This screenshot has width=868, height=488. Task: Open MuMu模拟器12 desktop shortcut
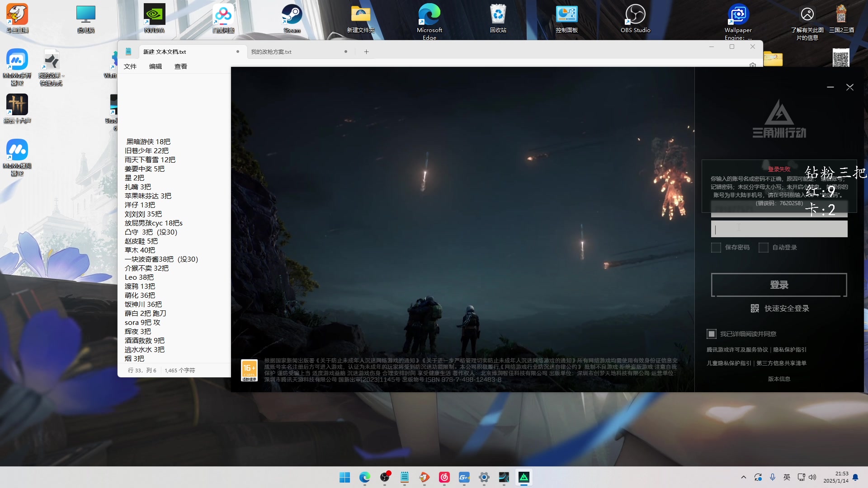[x=17, y=157]
